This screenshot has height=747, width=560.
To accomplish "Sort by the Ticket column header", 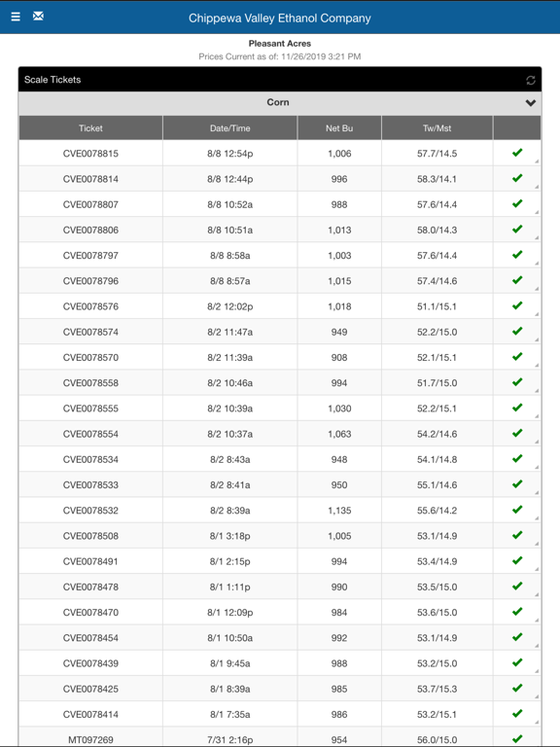I will coord(90,127).
